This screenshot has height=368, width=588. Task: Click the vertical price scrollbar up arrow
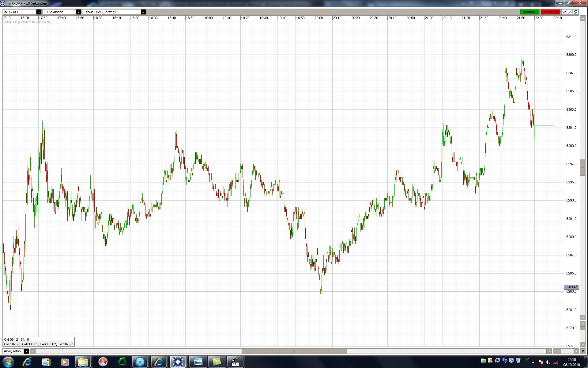click(x=582, y=18)
